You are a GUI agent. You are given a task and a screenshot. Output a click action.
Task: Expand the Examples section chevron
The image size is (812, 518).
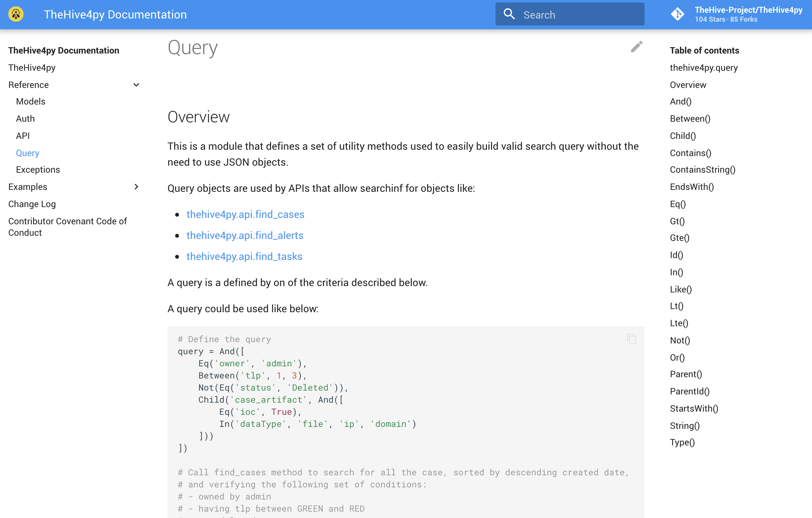pyautogui.click(x=136, y=187)
